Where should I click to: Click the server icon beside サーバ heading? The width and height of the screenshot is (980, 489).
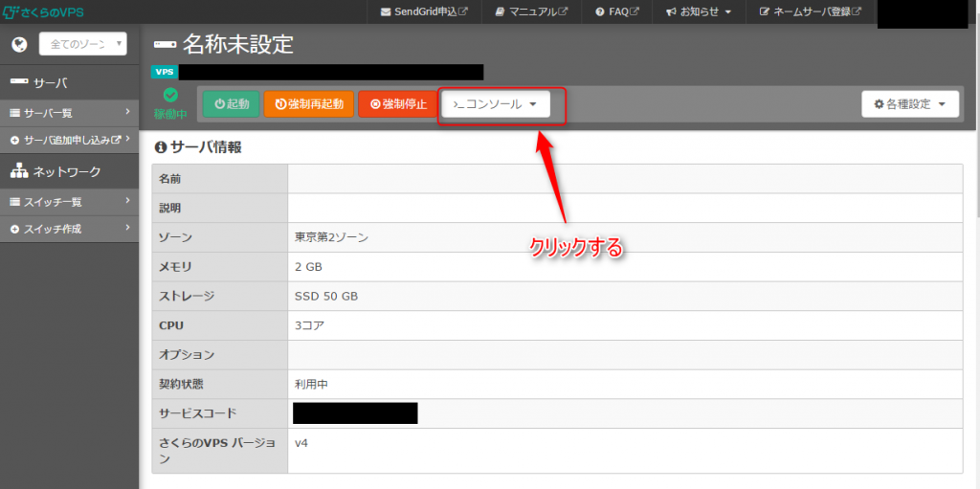pos(19,82)
